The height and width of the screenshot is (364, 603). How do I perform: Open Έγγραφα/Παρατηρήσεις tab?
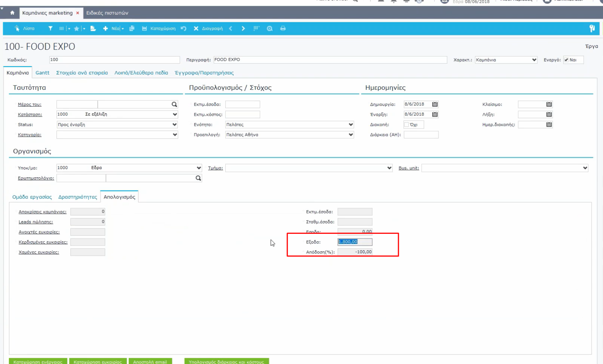pos(204,73)
